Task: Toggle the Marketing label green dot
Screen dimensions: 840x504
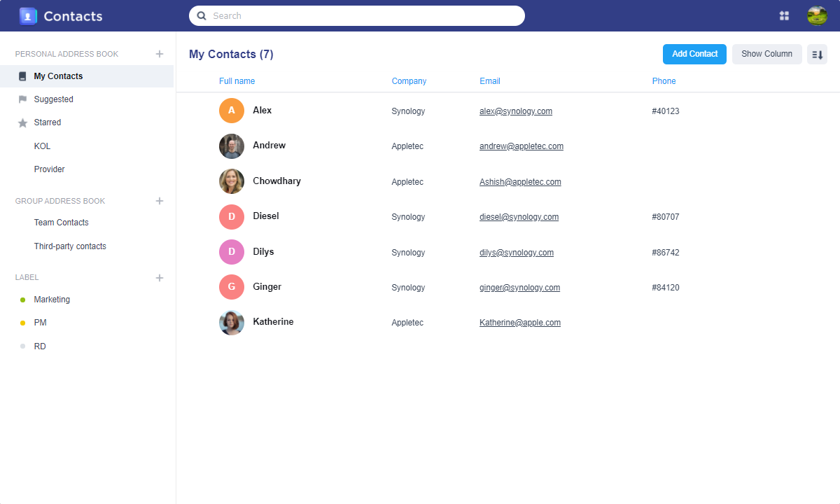Action: pos(22,299)
